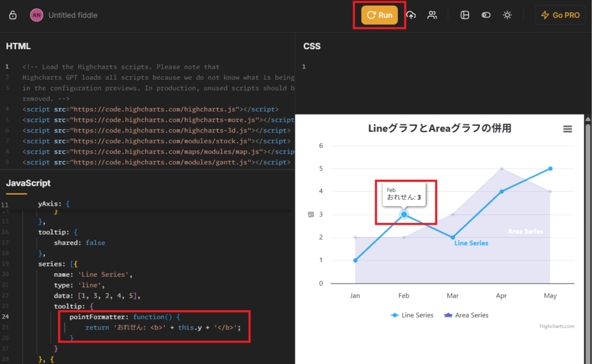Click the Untitled fiddle title field
The image size is (592, 364).
[73, 15]
